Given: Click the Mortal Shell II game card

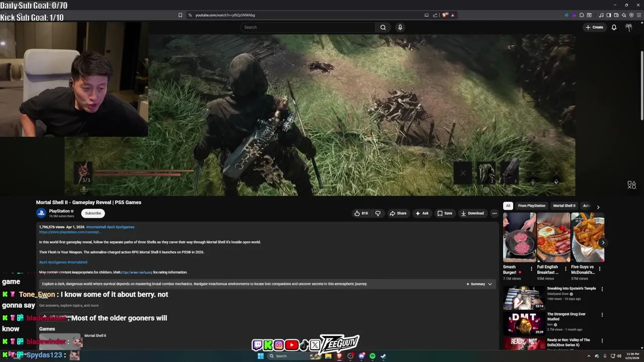Looking at the screenshot, I should tap(73, 341).
